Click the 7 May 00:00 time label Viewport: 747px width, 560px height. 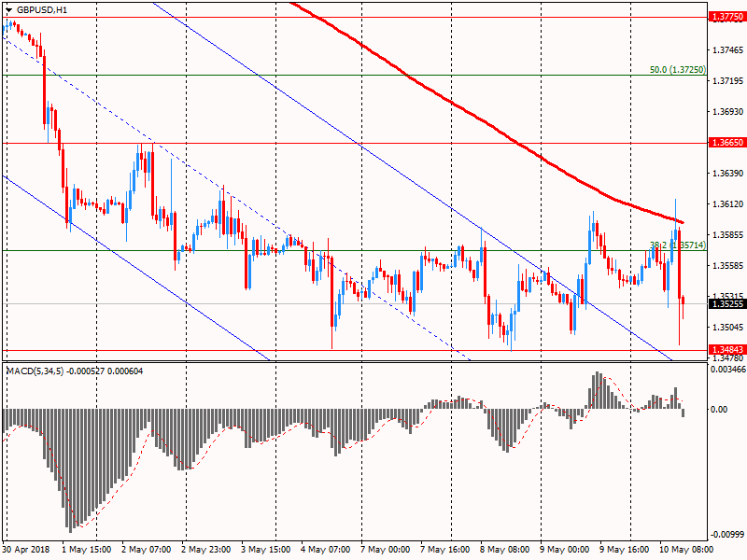coord(385,550)
